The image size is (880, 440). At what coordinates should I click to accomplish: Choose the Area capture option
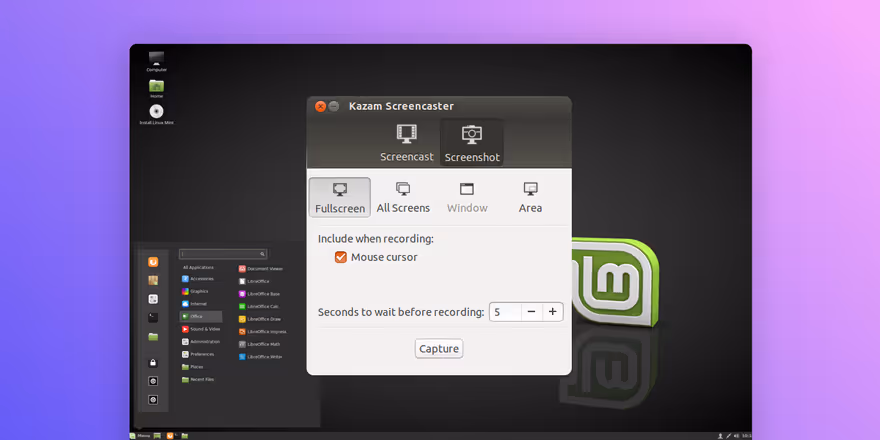click(x=530, y=197)
